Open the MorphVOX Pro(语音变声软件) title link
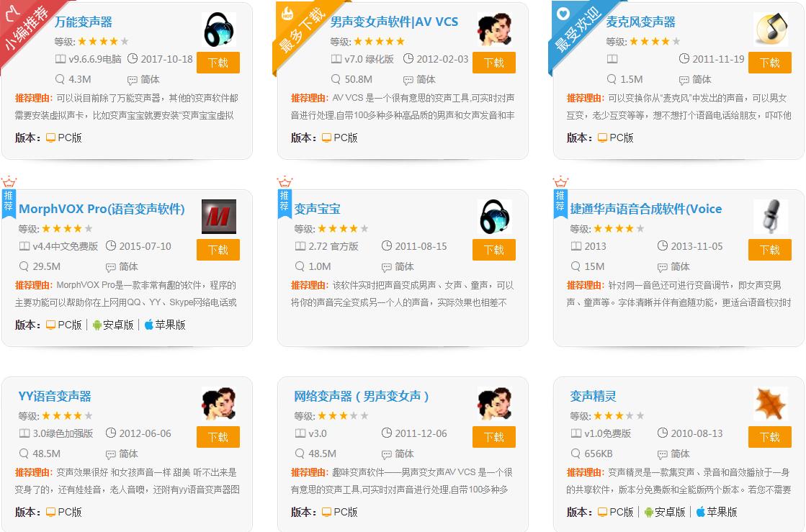806x532 pixels. click(x=102, y=209)
